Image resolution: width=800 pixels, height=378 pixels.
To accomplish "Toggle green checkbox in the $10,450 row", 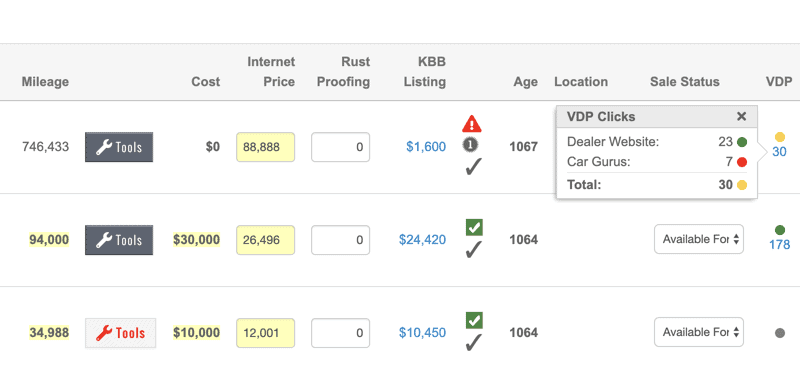I will point(474,320).
